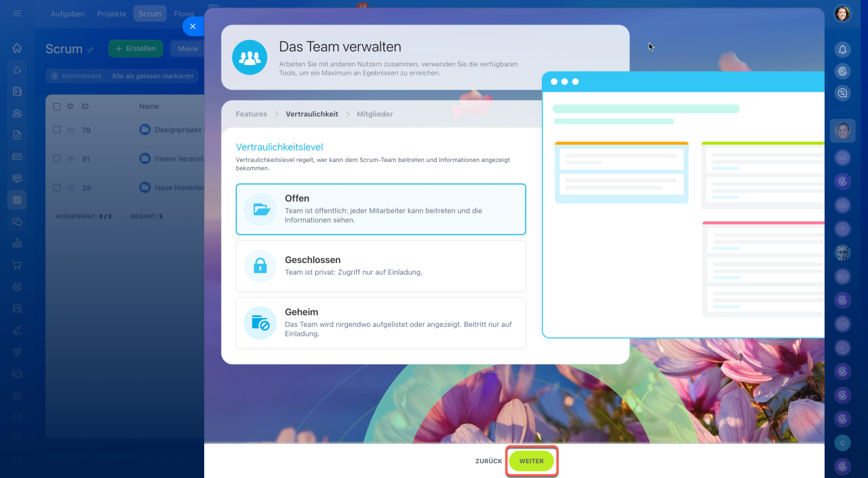Open chat avatar labeled BU
868x478 pixels.
(842, 277)
